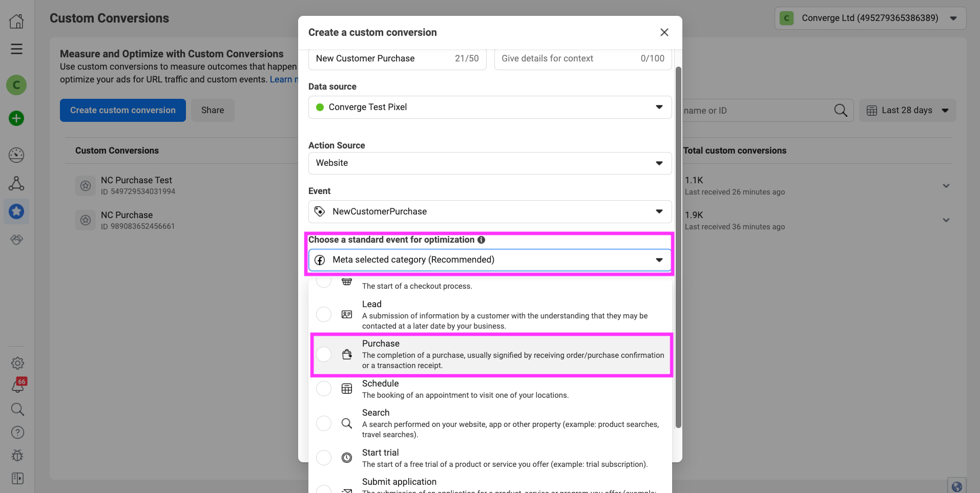Open the Learn more link

point(283,79)
